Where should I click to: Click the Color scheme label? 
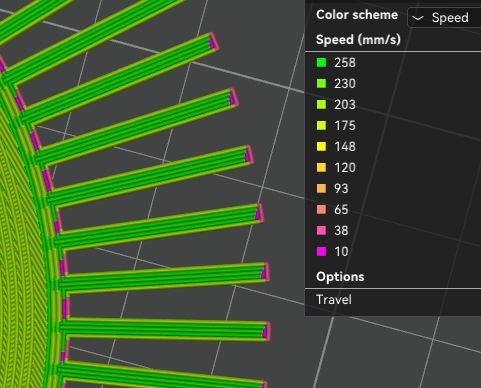click(357, 15)
